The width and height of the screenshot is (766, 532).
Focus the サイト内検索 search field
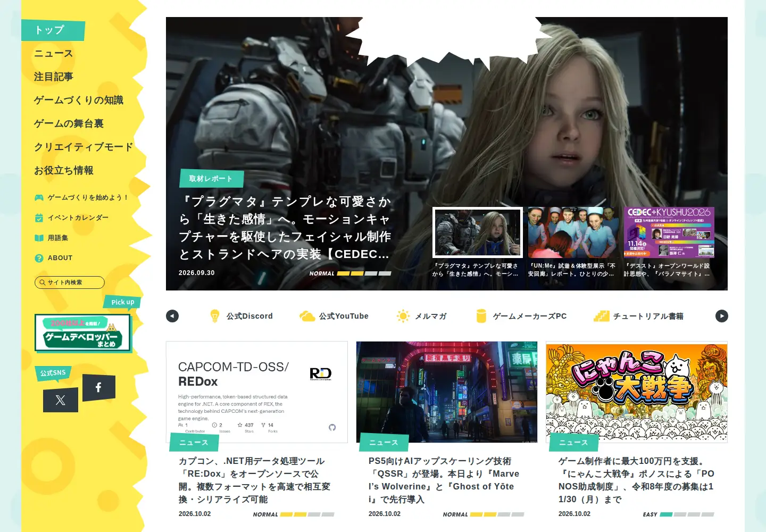[x=70, y=282]
